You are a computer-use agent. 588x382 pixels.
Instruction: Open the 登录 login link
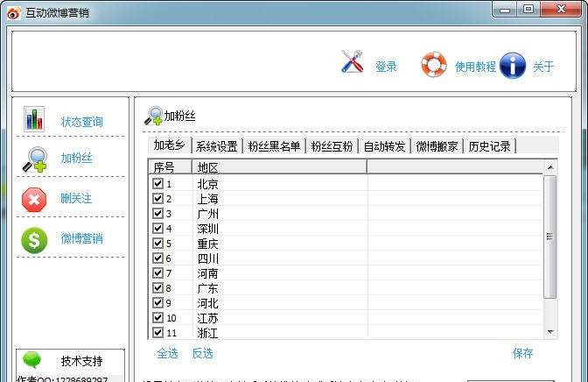pyautogui.click(x=386, y=67)
